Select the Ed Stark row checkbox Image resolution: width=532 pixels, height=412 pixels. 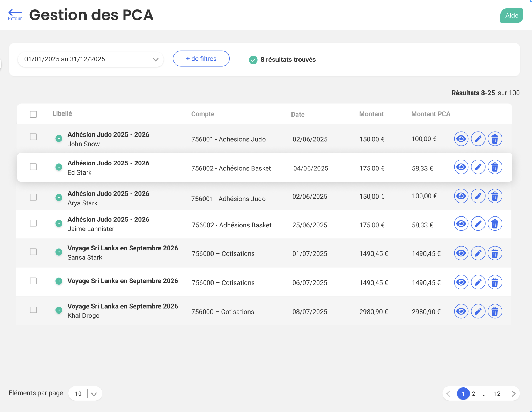[34, 167]
